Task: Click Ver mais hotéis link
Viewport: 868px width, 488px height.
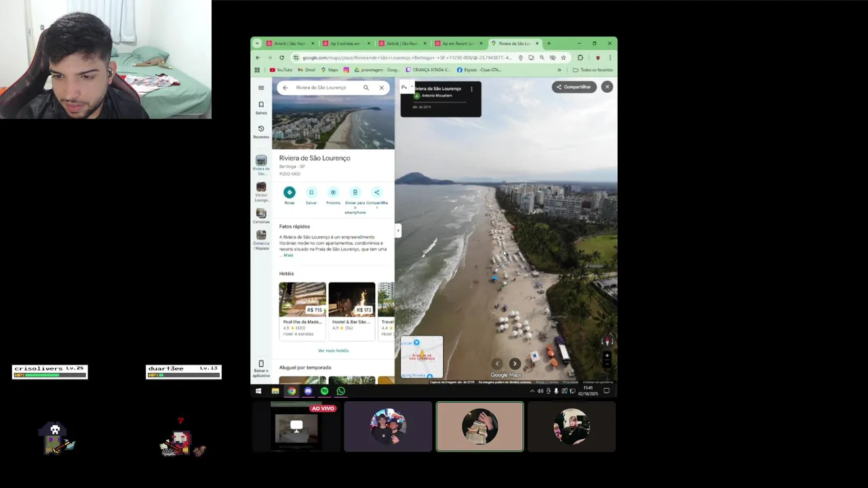Action: click(333, 350)
